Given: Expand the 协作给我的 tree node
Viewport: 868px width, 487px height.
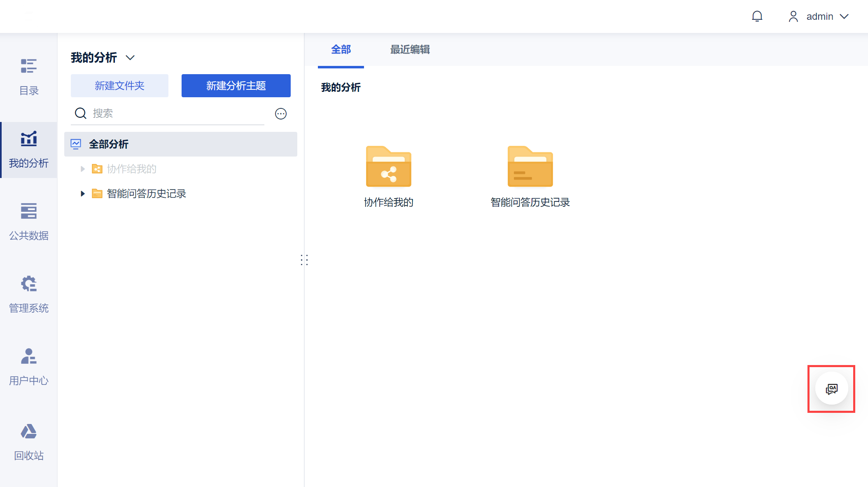Looking at the screenshot, I should 83,169.
